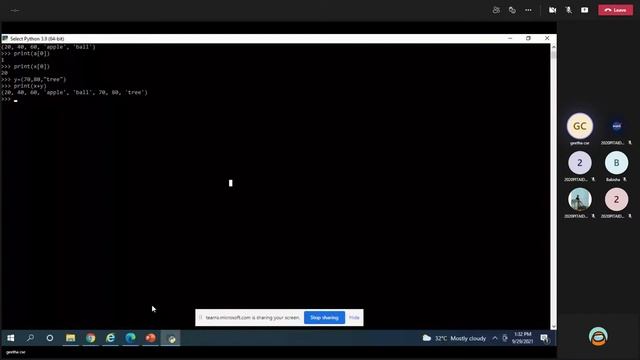Open the taskbar clock and date
This screenshot has width=640, height=360.
522,338
